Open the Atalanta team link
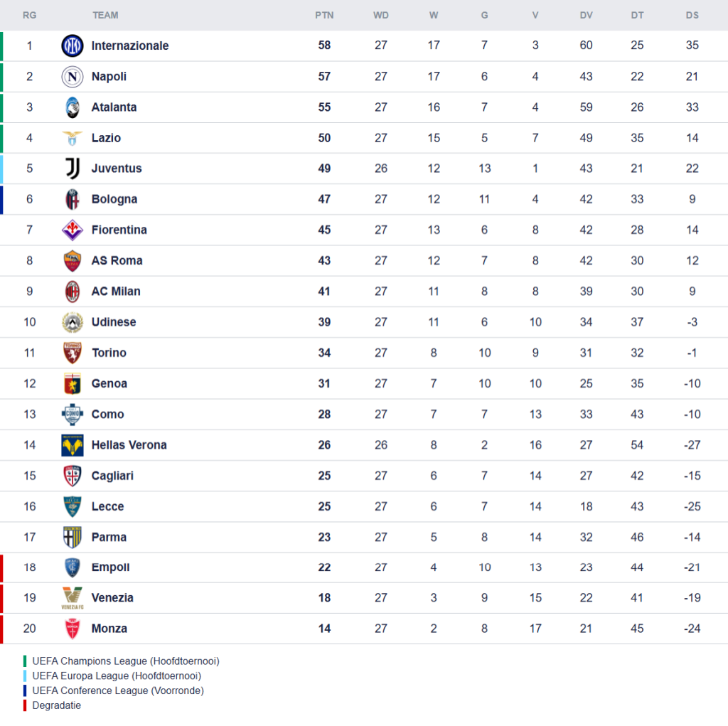The image size is (728, 726). click(114, 107)
